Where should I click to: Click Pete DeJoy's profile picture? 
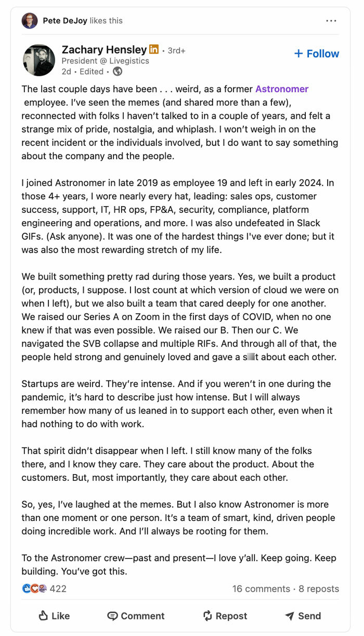[30, 20]
